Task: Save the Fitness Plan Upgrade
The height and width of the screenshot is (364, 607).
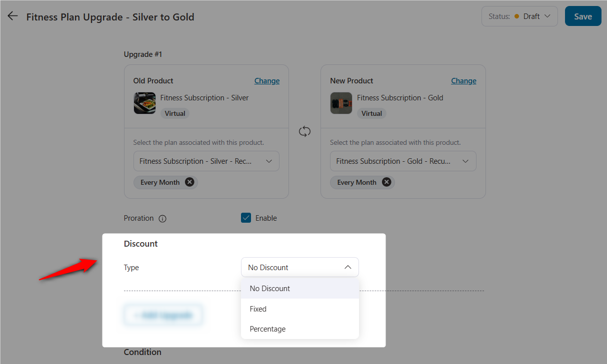Action: (583, 16)
